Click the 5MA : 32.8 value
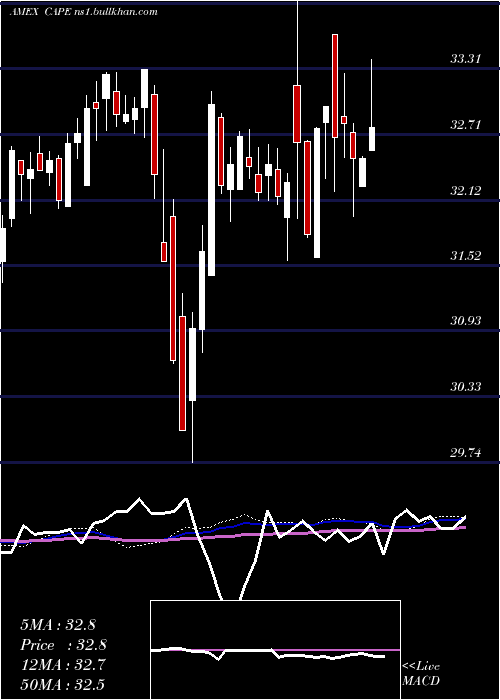Image resolution: width=500 pixels, height=700 pixels. point(58,625)
